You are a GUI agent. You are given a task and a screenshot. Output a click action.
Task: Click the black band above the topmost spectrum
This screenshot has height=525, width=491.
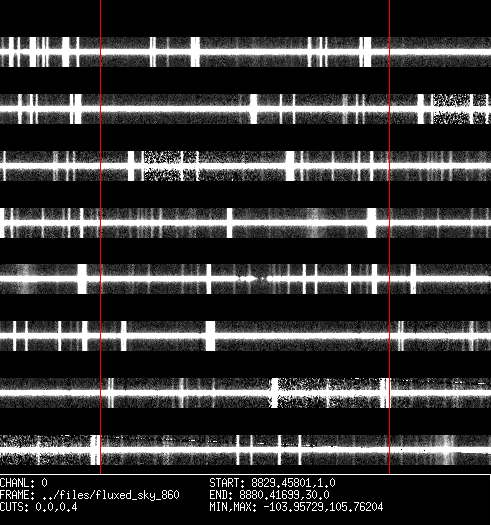[246, 18]
